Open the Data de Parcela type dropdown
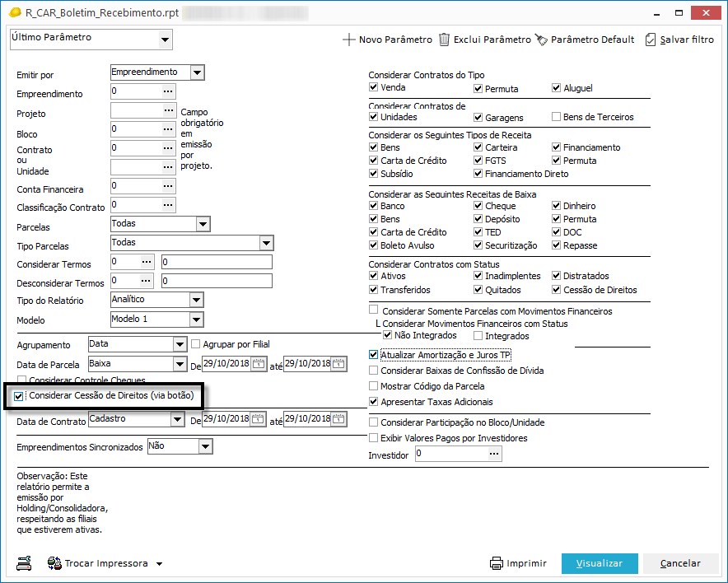 [180, 364]
